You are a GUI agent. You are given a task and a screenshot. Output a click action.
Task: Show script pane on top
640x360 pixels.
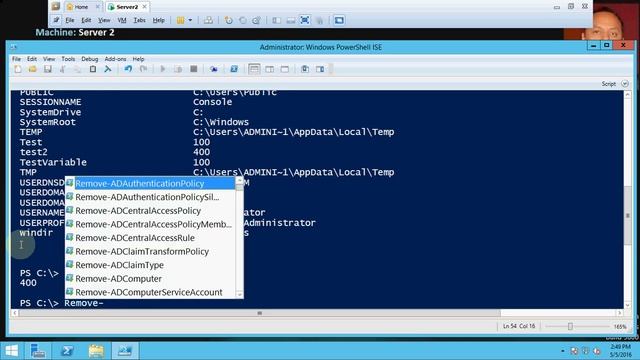254,69
